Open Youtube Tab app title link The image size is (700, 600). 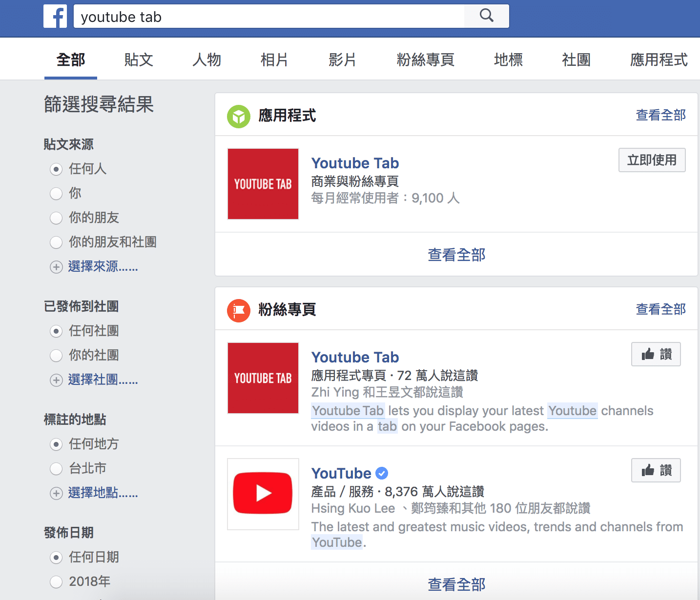[x=355, y=163]
